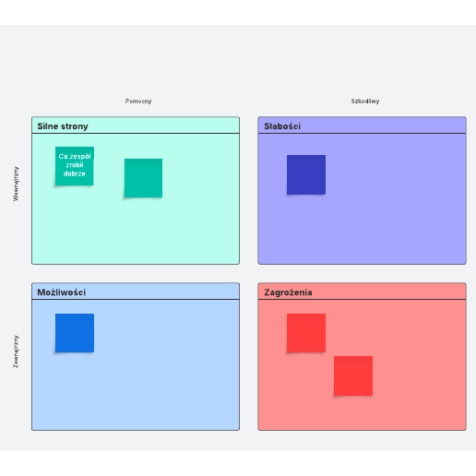Select the blank teal sticky note in Silne strony

[143, 178]
